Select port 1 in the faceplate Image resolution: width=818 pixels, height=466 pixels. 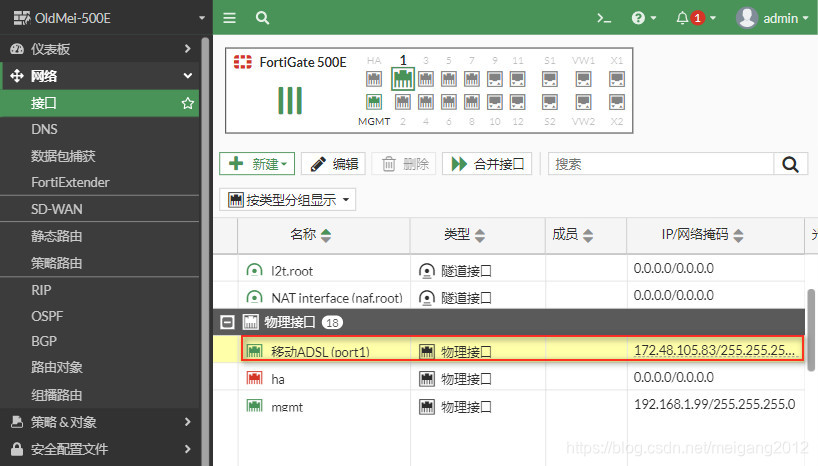403,79
